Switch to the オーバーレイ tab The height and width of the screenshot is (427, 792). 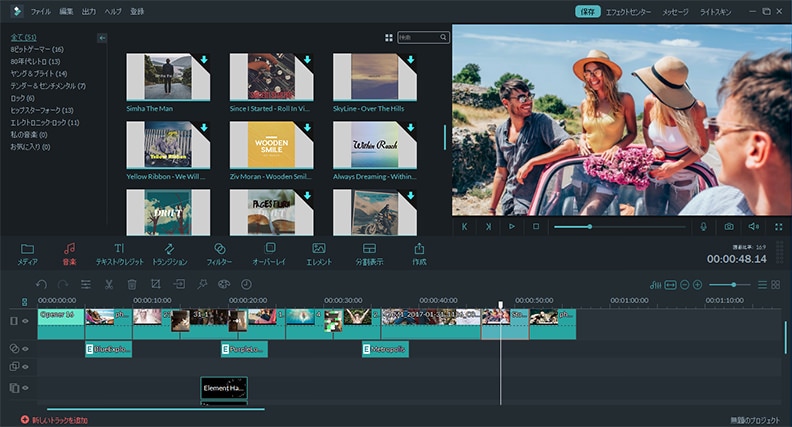(269, 254)
